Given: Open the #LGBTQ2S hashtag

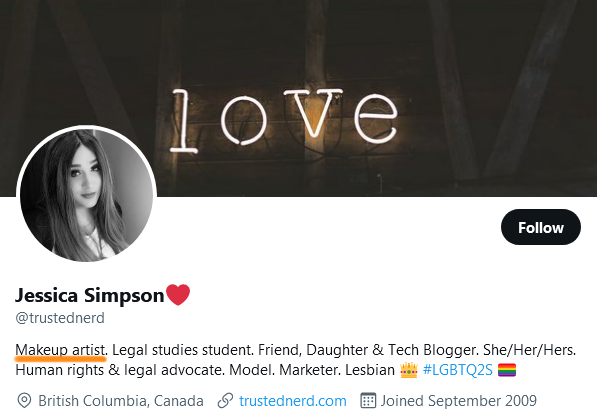Looking at the screenshot, I should click(x=458, y=370).
